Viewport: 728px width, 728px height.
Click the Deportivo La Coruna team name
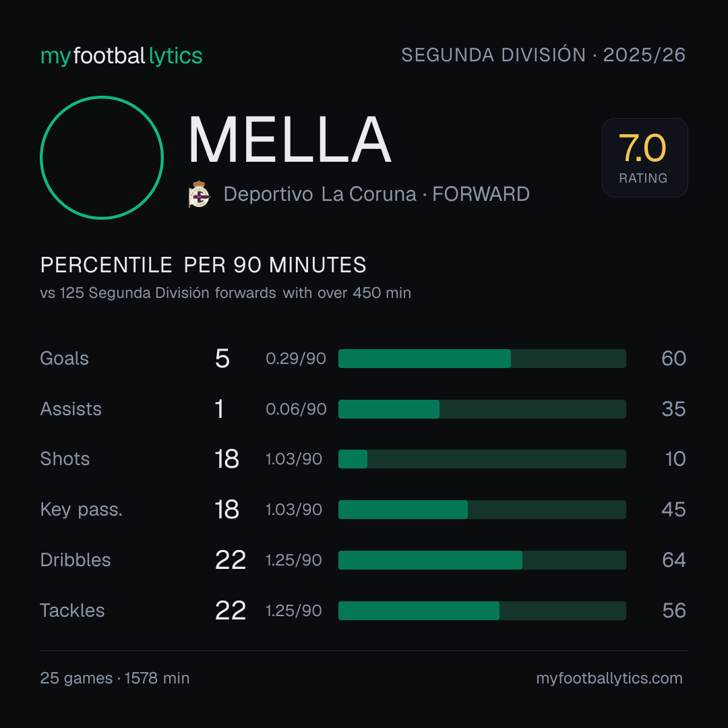(320, 194)
